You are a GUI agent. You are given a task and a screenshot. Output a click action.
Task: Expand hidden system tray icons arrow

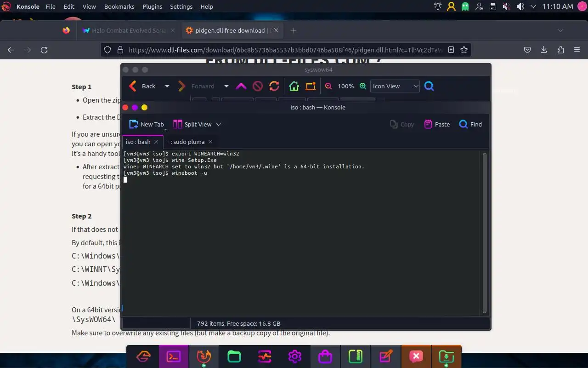coord(533,6)
